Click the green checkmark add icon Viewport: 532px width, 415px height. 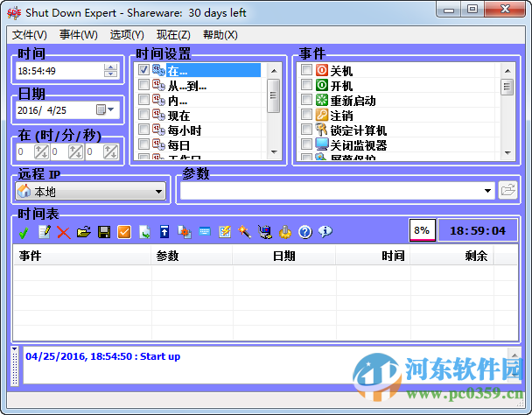[x=24, y=232]
